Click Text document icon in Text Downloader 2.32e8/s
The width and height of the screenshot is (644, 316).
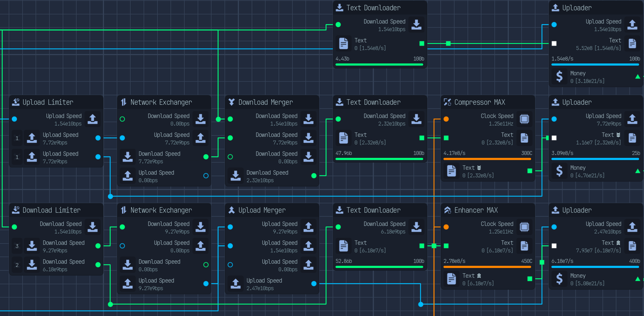pyautogui.click(x=343, y=138)
